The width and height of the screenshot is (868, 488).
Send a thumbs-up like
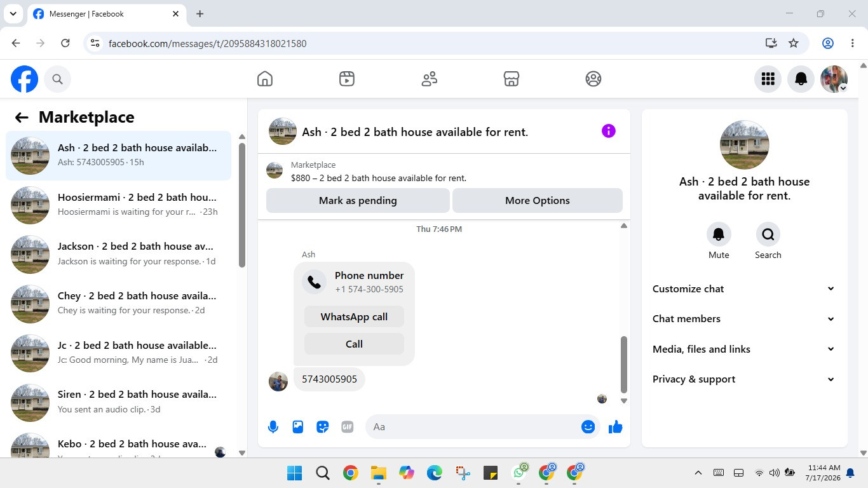point(615,427)
